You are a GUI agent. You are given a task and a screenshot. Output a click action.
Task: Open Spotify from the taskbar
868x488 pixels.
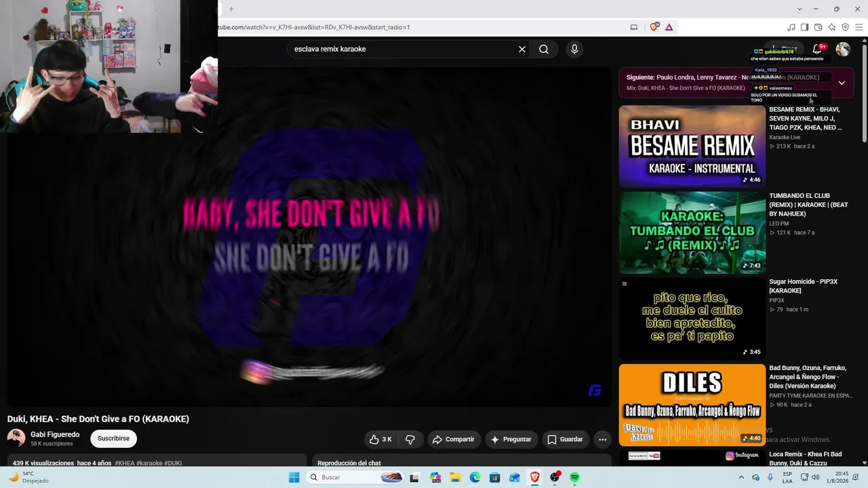[x=574, y=477]
